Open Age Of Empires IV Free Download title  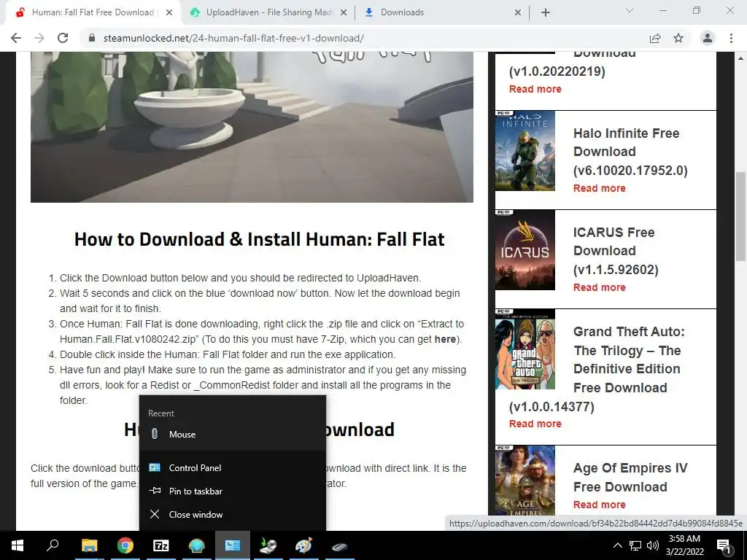click(x=630, y=477)
